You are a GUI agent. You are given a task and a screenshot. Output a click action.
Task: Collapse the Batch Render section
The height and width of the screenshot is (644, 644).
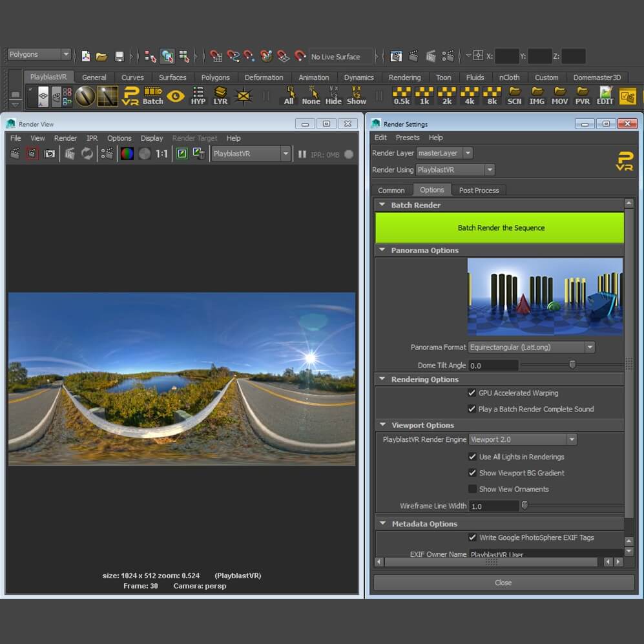pos(382,205)
